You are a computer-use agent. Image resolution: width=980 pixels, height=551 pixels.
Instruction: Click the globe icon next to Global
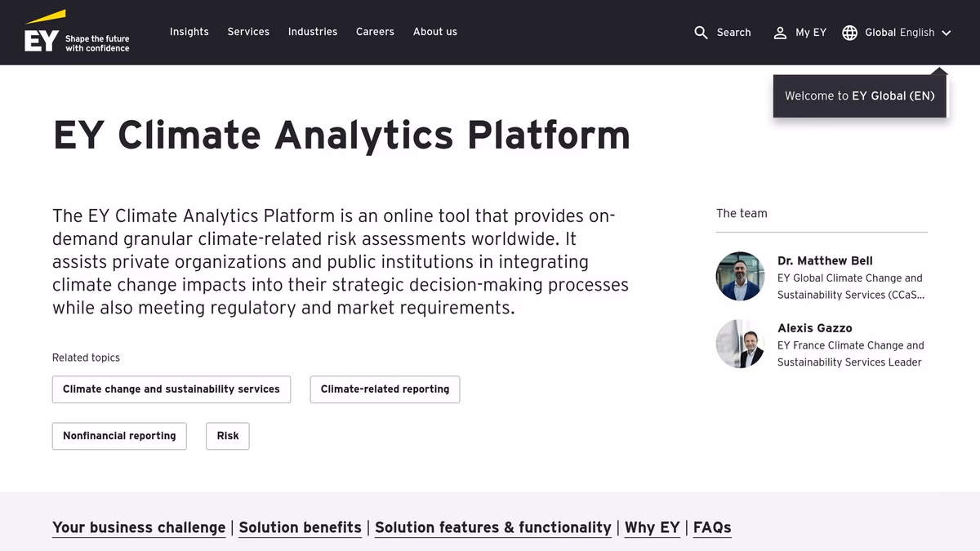tap(849, 33)
